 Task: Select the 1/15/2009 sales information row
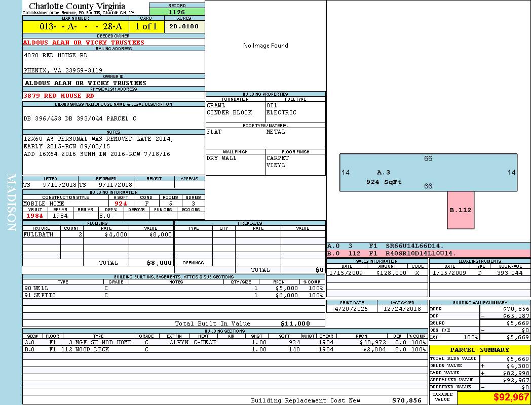376,273
